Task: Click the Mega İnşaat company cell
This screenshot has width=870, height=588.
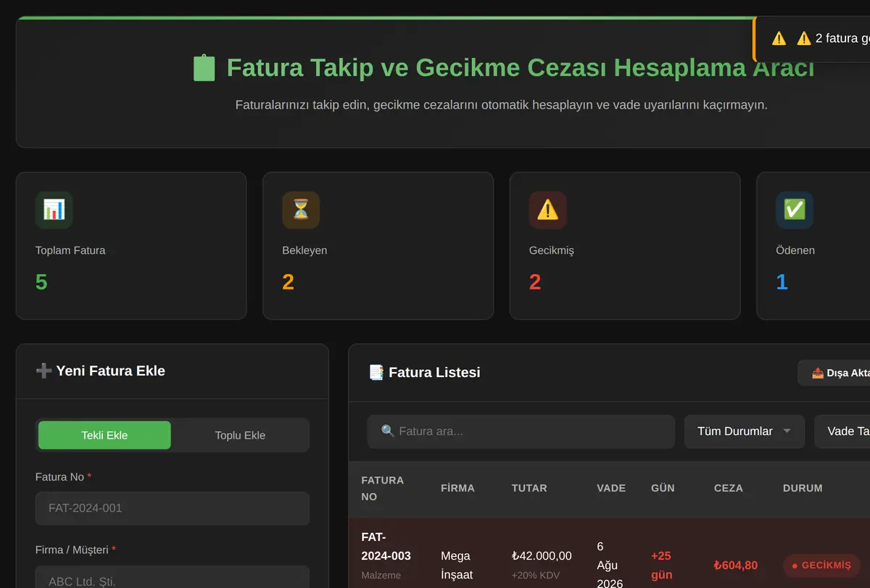Action: [x=457, y=566]
